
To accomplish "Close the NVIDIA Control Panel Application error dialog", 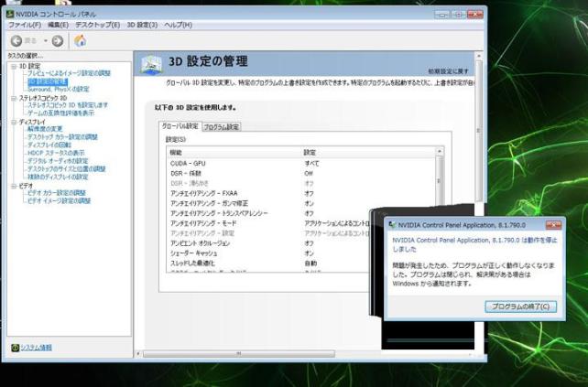I will 553,225.
